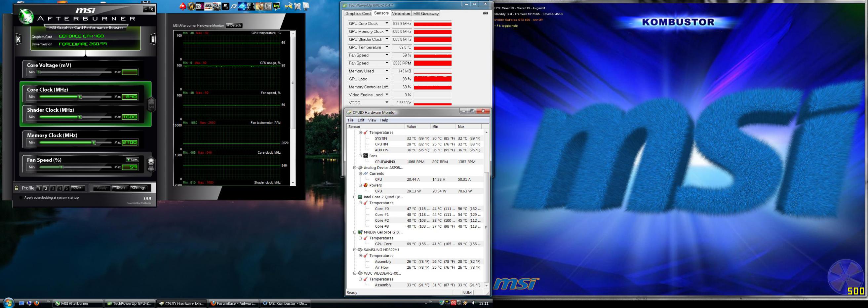Open GPU Memory Clock sensor dropdown

[x=387, y=31]
